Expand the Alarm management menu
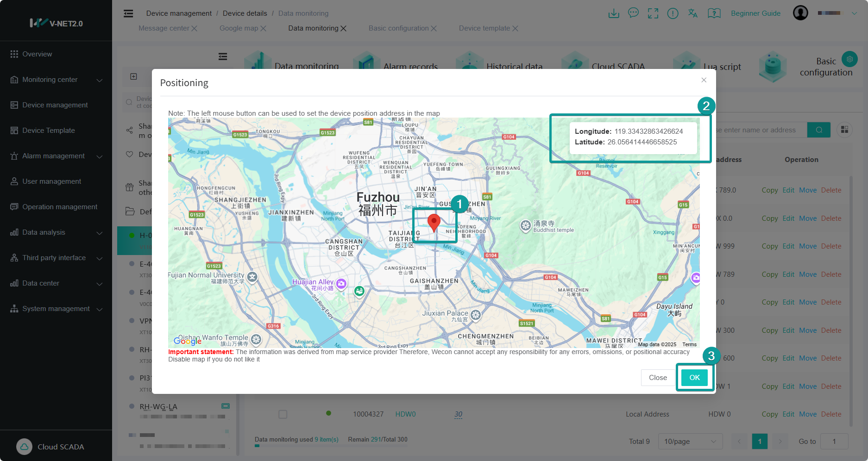This screenshot has width=868, height=461. 56,156
